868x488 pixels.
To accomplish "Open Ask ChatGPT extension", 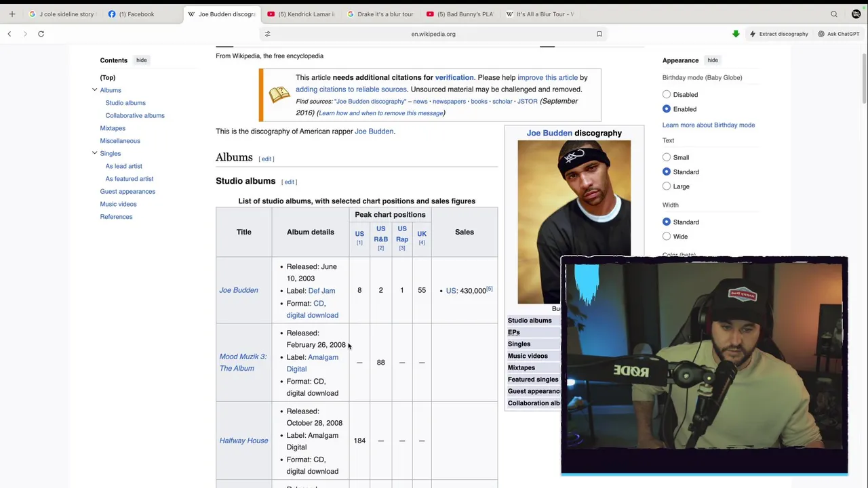I will point(838,34).
